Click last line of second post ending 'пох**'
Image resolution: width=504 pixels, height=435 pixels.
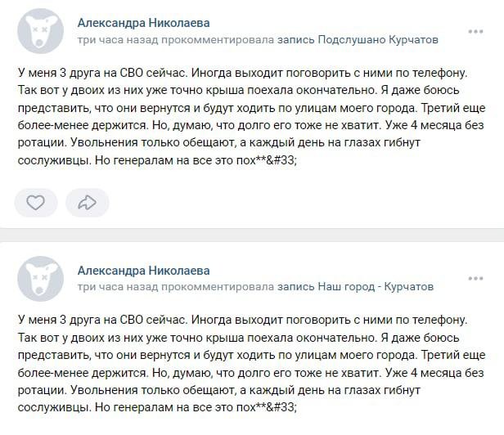[x=157, y=407]
